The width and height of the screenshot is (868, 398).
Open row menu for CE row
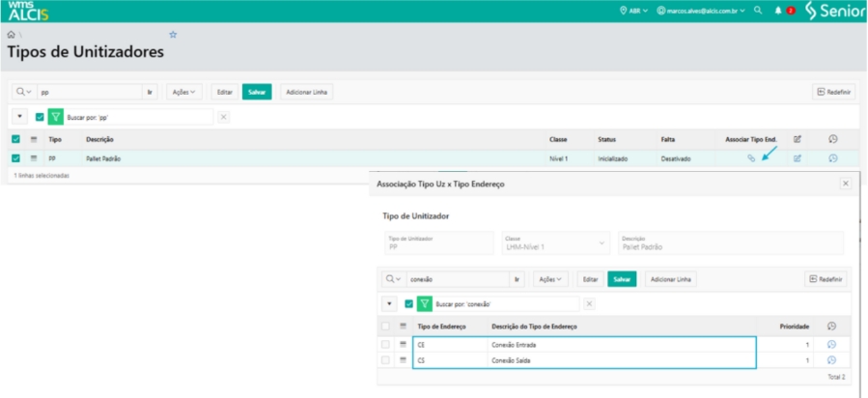click(x=403, y=344)
